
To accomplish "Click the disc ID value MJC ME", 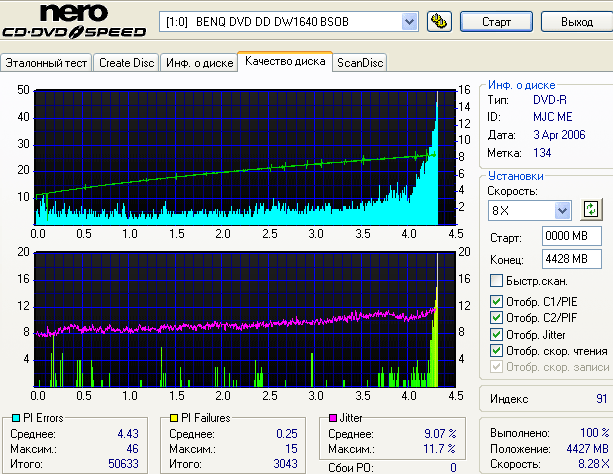I will click(x=552, y=117).
